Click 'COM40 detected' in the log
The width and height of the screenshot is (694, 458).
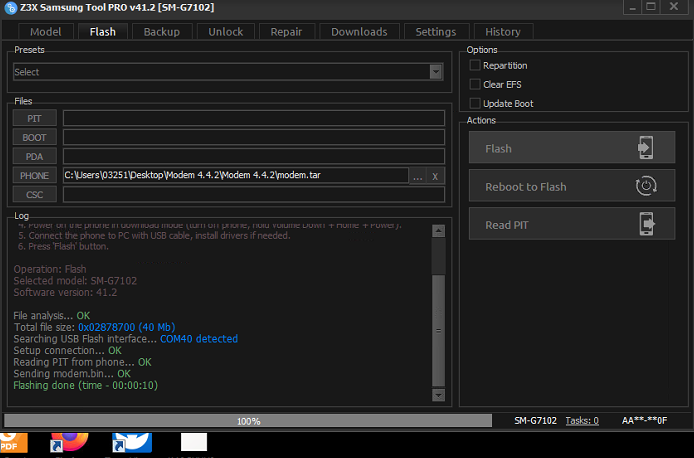tap(199, 339)
